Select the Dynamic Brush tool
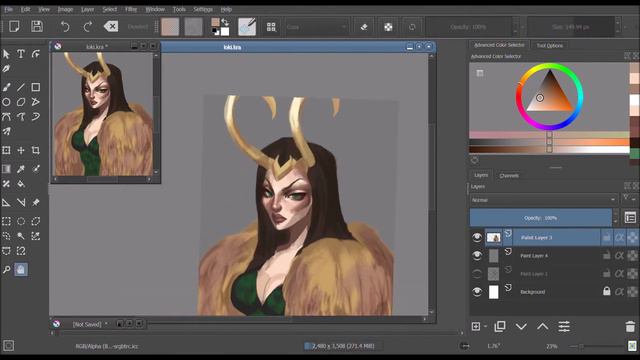 click(36, 117)
